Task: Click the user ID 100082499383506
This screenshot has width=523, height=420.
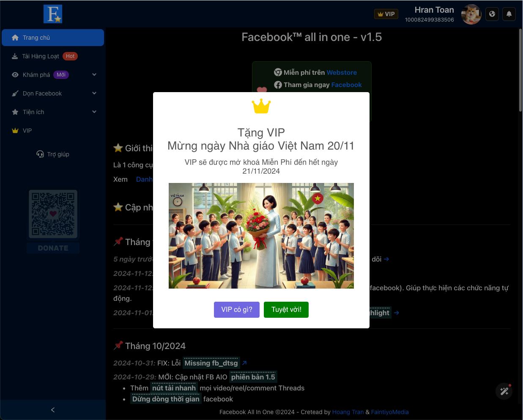Action: pos(430,20)
